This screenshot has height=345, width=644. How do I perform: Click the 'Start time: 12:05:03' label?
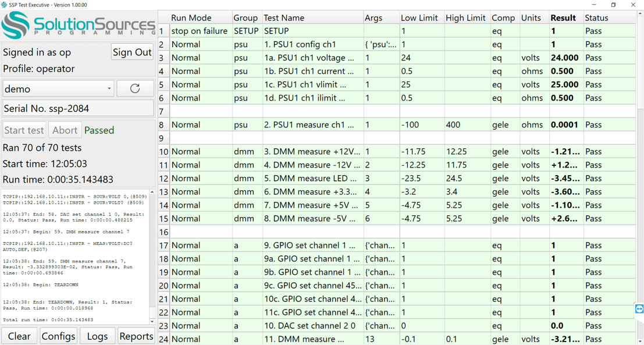[x=45, y=164]
